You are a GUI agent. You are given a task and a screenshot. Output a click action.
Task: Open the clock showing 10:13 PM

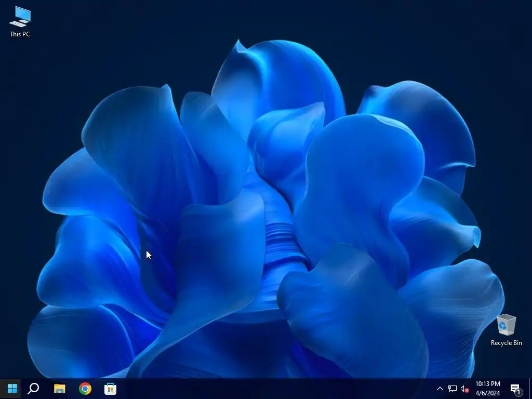[487, 389]
